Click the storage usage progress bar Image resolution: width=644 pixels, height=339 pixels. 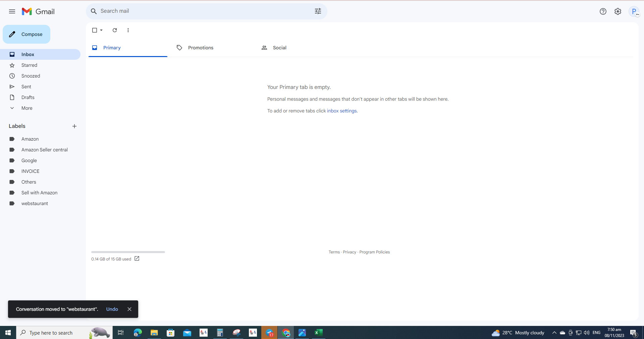click(128, 252)
